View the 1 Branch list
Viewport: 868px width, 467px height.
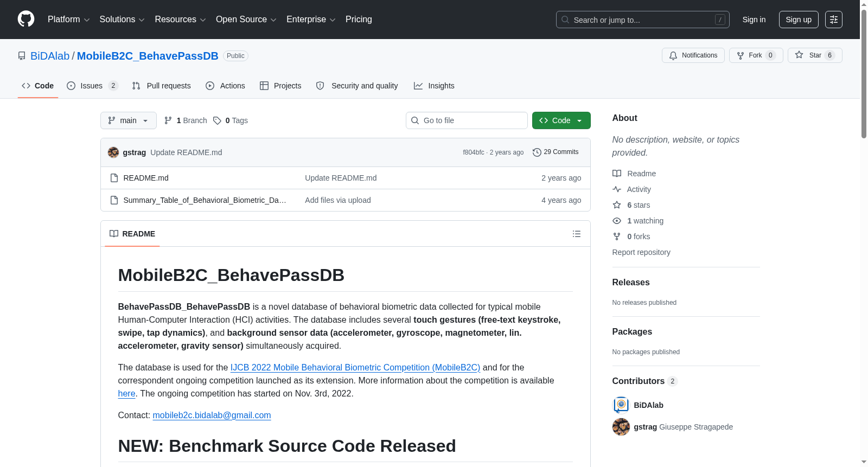point(186,120)
